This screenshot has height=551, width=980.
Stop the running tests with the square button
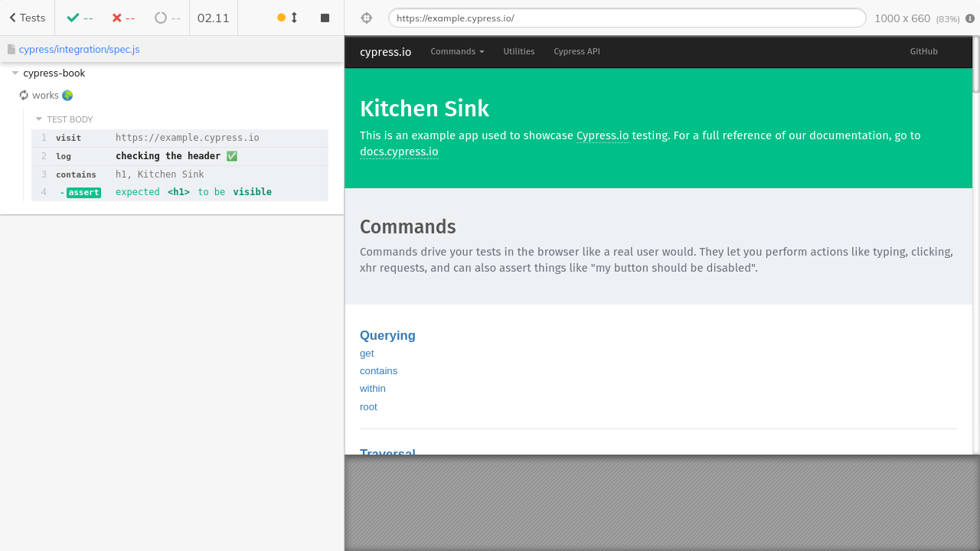coord(325,18)
